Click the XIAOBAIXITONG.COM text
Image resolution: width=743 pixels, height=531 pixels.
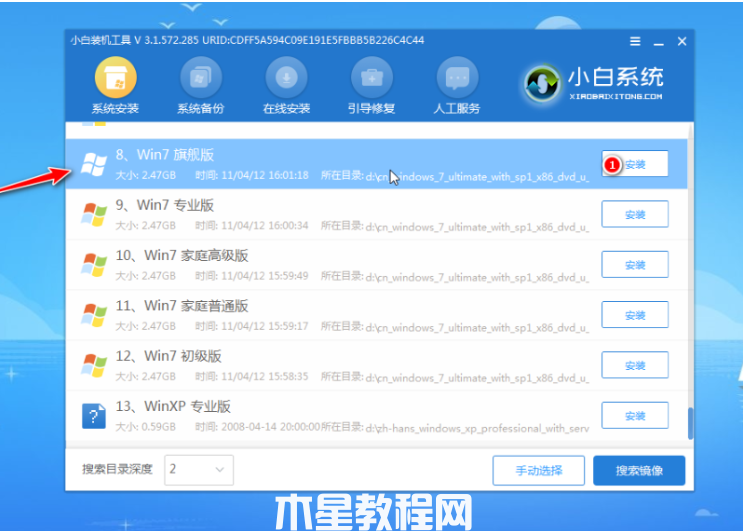click(616, 97)
